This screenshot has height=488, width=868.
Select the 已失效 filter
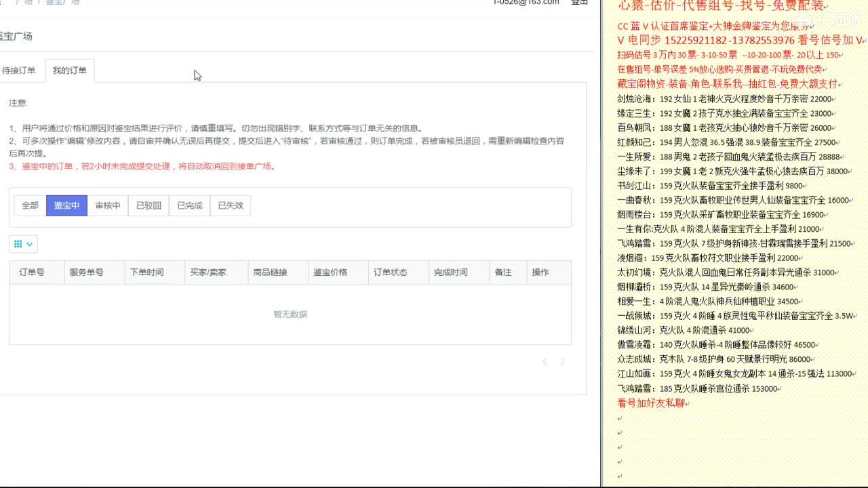(229, 205)
